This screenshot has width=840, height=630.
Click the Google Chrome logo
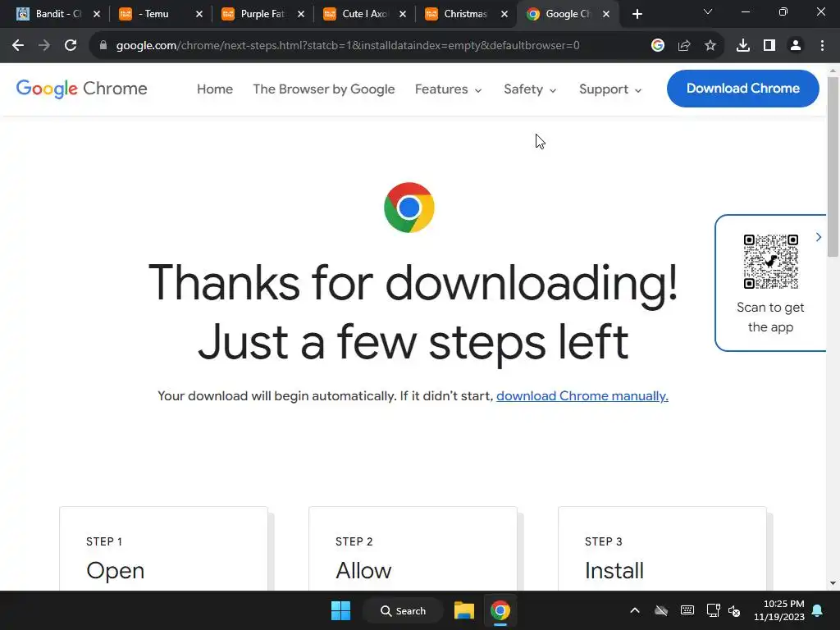pyautogui.click(x=81, y=89)
